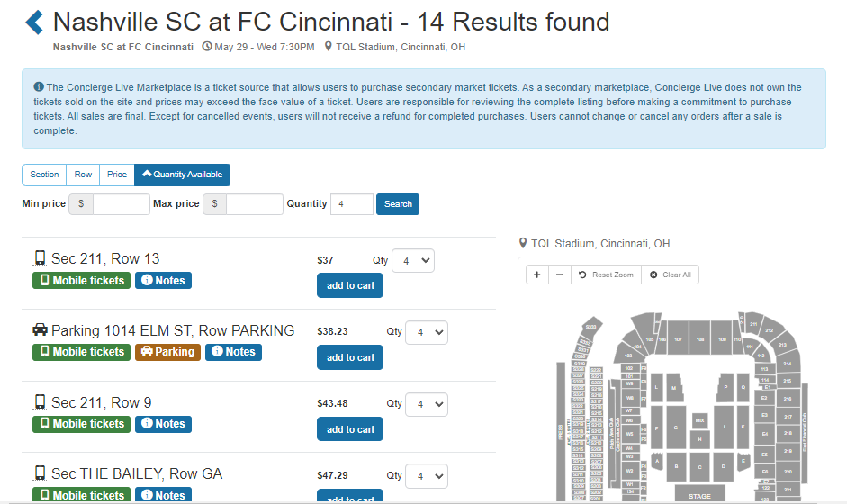Sort results by Section
The image size is (847, 504).
(x=44, y=175)
